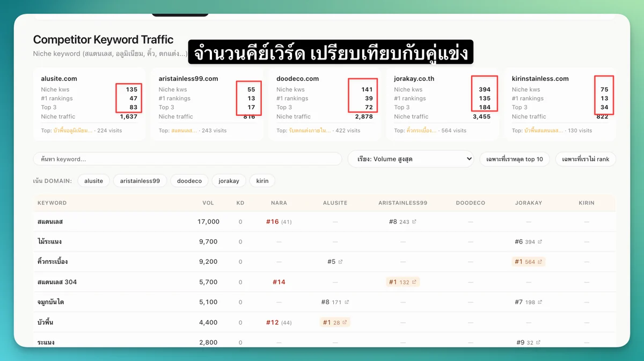Click the external link icon beside alusite #5
The width and height of the screenshot is (644, 361).
(x=341, y=262)
